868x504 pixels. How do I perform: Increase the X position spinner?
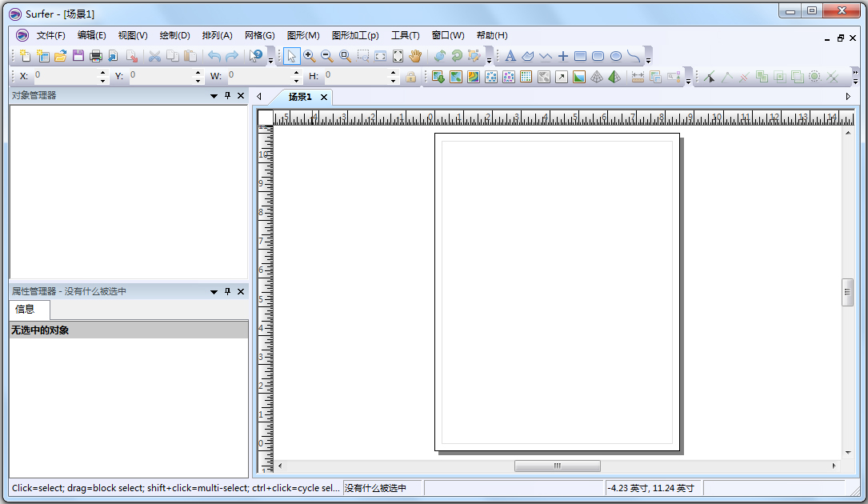[x=102, y=73]
